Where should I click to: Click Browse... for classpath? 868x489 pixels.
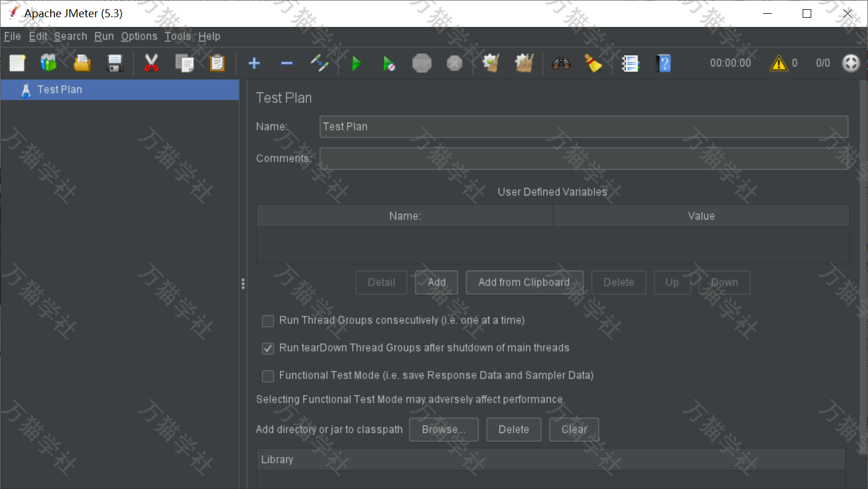coord(444,429)
